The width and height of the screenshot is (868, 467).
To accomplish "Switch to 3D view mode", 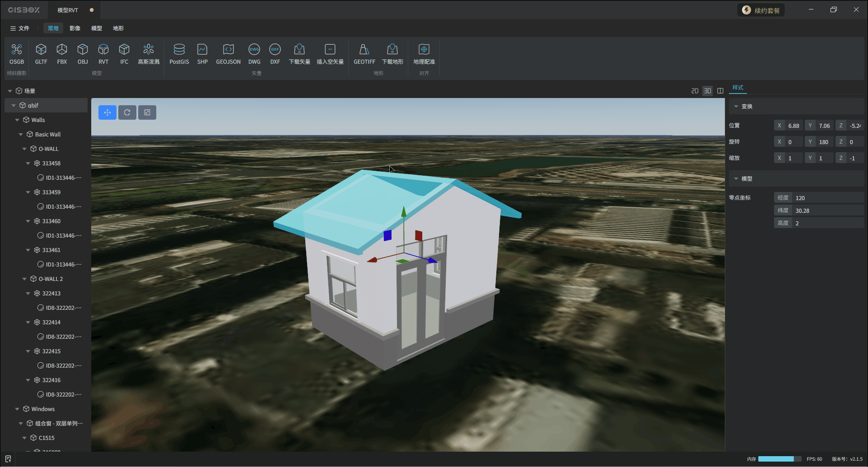I will click(x=707, y=91).
